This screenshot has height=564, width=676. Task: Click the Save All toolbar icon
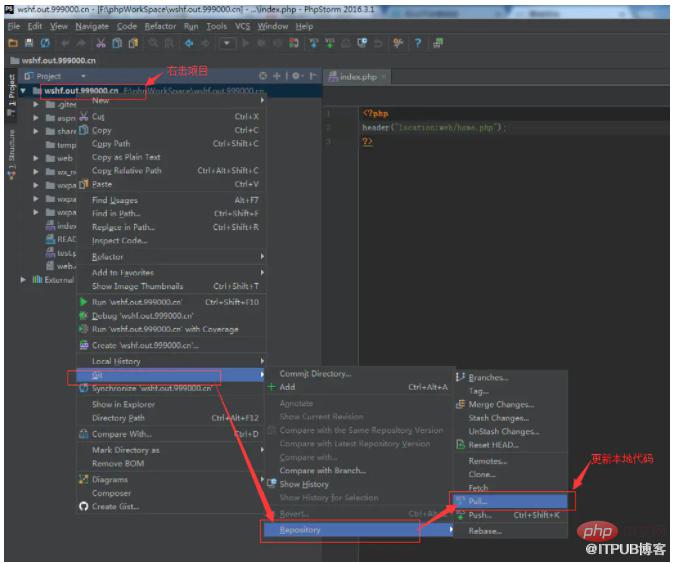(29, 43)
